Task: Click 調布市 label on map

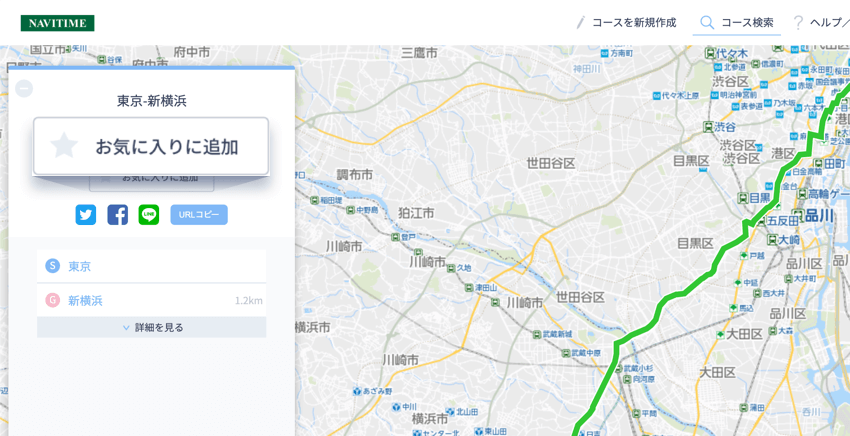Action: click(x=355, y=175)
